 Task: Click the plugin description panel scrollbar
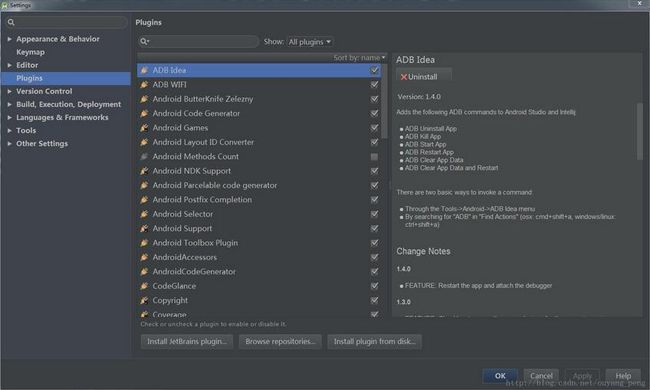coord(640,131)
